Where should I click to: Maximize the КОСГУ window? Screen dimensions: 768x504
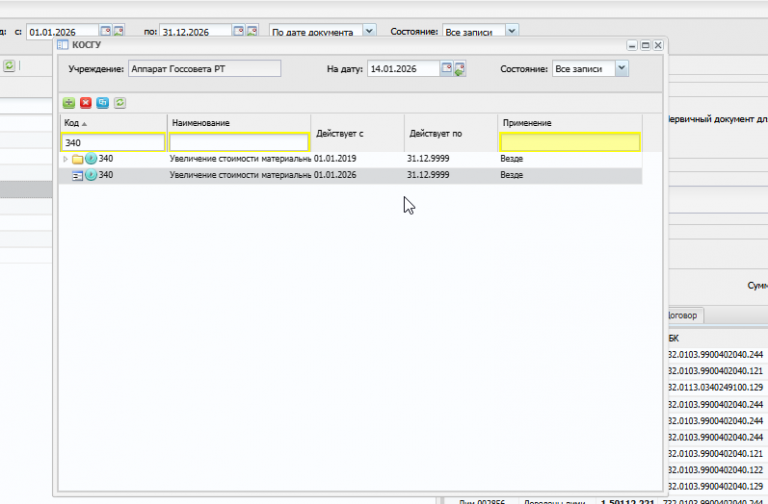[x=646, y=45]
